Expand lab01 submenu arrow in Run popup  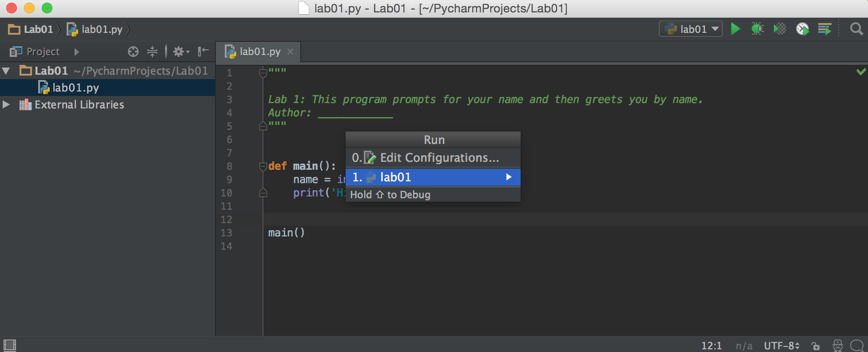point(509,177)
